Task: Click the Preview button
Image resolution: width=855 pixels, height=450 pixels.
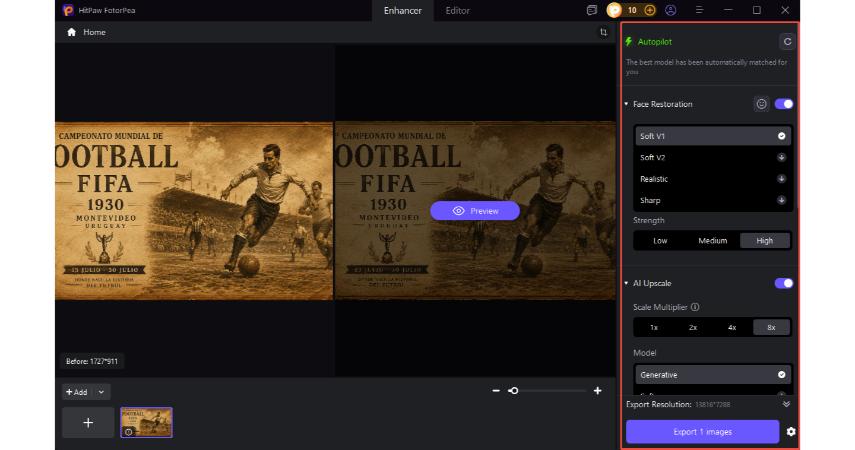Action: coord(474,211)
